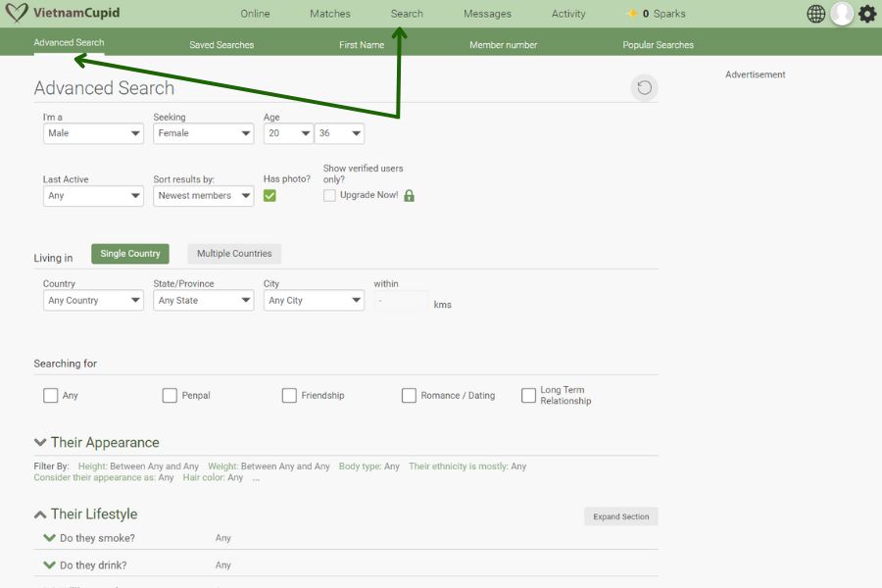Expand the Their Appearance section

coord(40,443)
